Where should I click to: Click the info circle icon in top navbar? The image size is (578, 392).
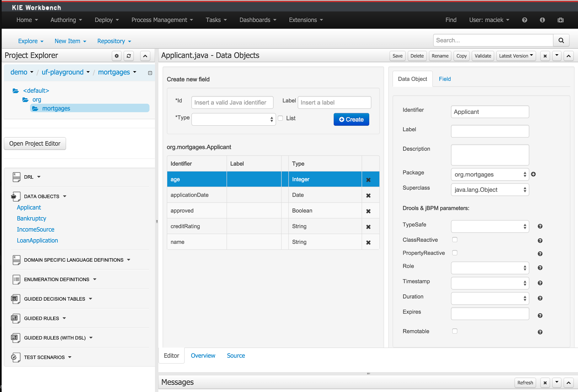[542, 20]
